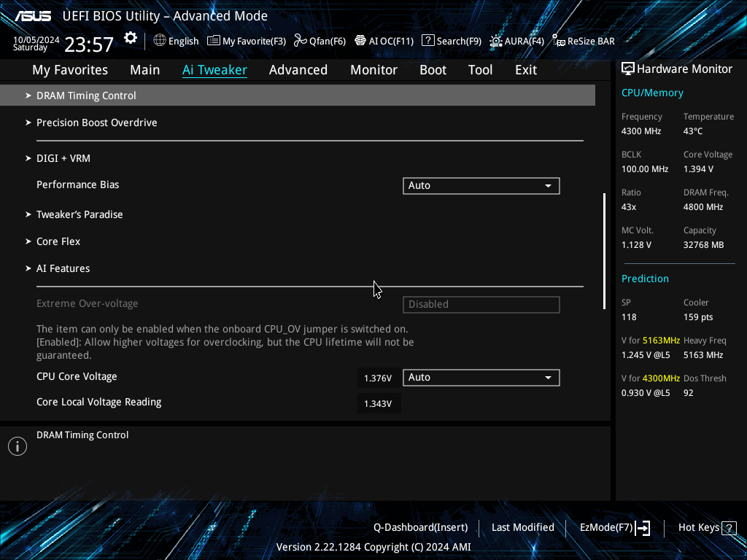Click the ASUS logo
Image resolution: width=747 pixels, height=560 pixels.
pos(32,16)
